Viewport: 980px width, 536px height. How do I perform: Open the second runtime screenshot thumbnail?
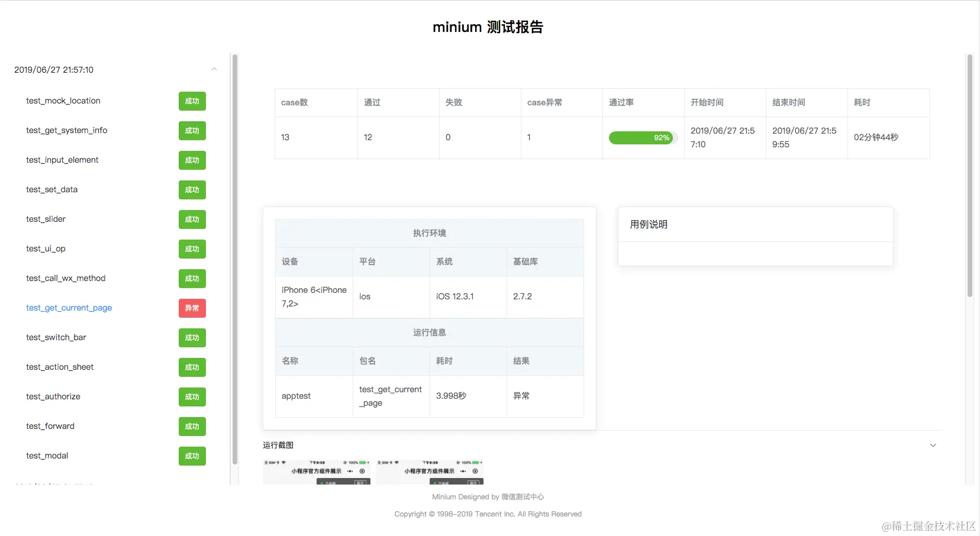tap(430, 472)
